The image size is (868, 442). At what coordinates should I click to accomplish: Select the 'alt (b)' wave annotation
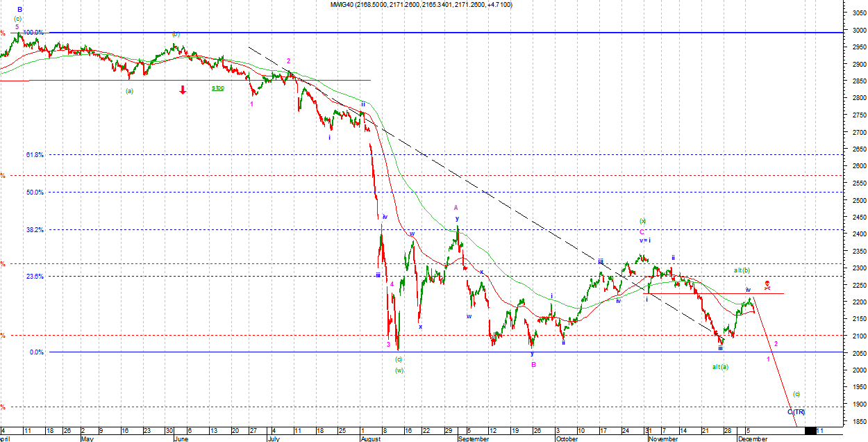point(742,270)
